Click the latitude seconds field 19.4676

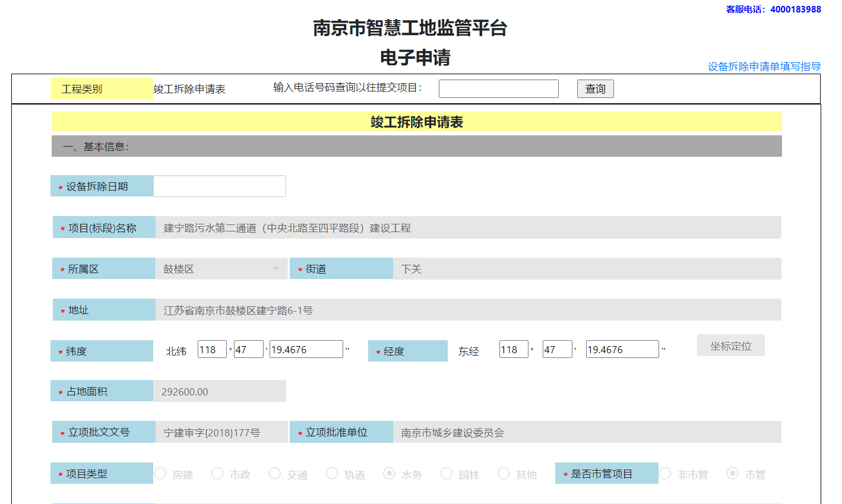306,349
